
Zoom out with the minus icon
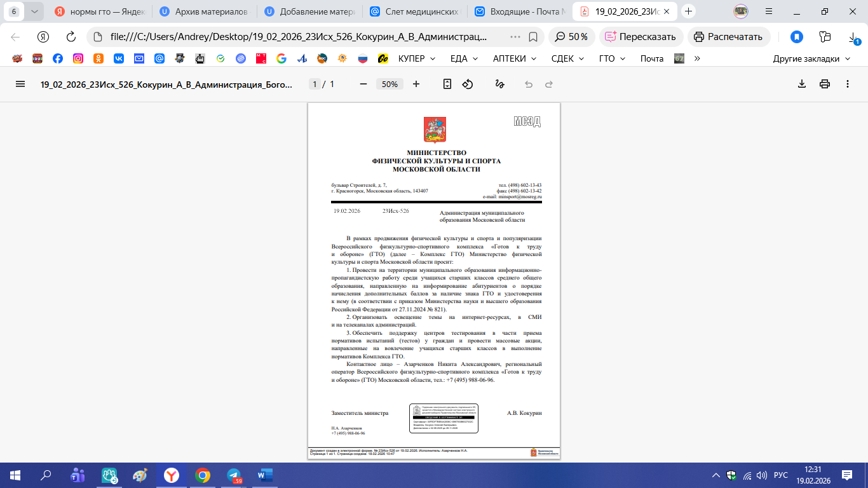[363, 84]
